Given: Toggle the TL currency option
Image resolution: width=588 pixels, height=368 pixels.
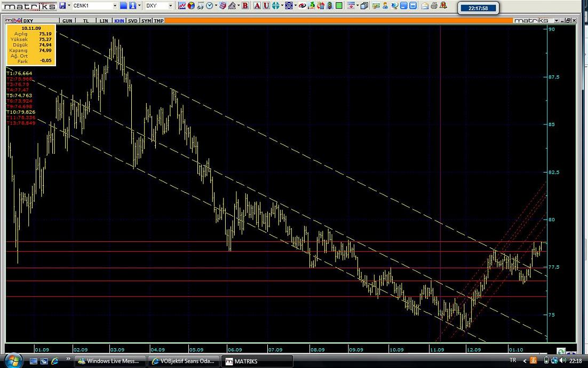Looking at the screenshot, I should 85,21.
